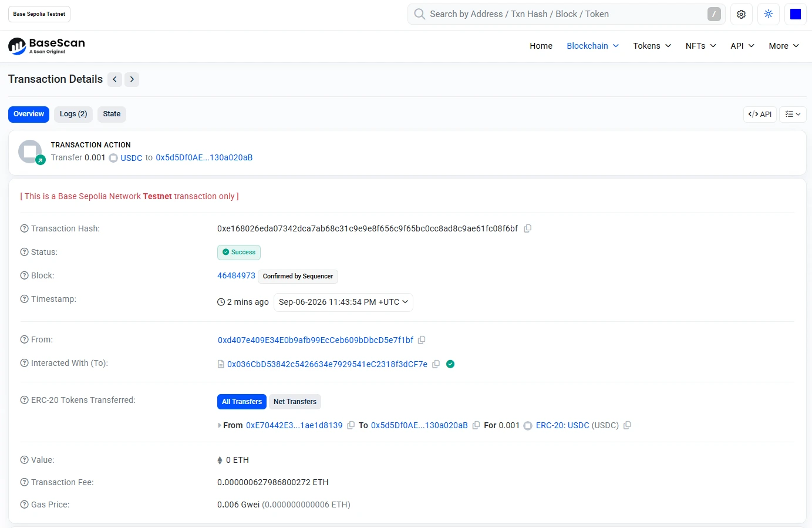Click the help icon next to Interacted With
Image resolution: width=812 pixels, height=528 pixels.
click(24, 363)
